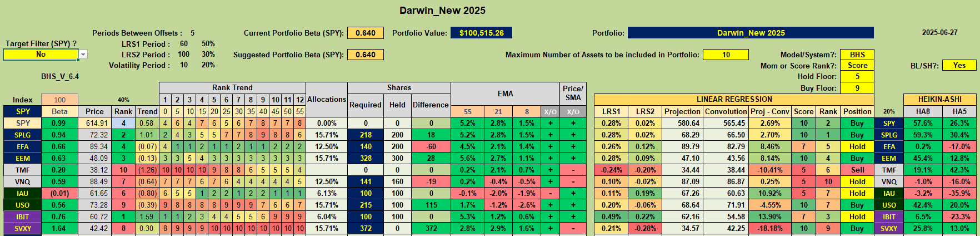Click the Darwin_New 2025 sheet title
The image size is (980, 236).
[x=442, y=10]
